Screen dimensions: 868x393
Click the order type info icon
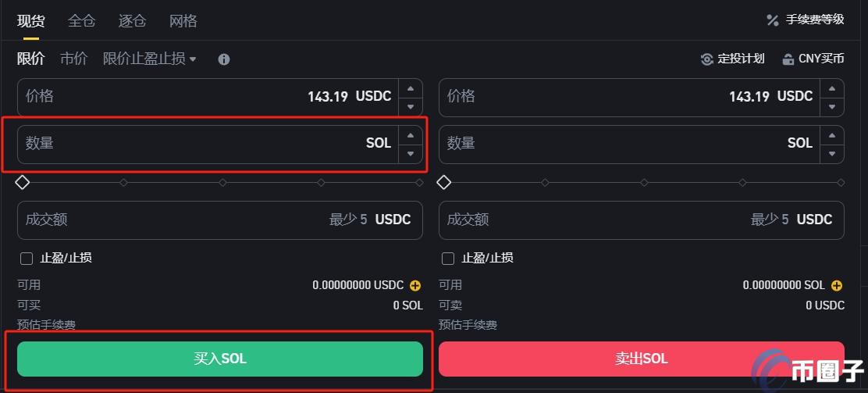[224, 59]
